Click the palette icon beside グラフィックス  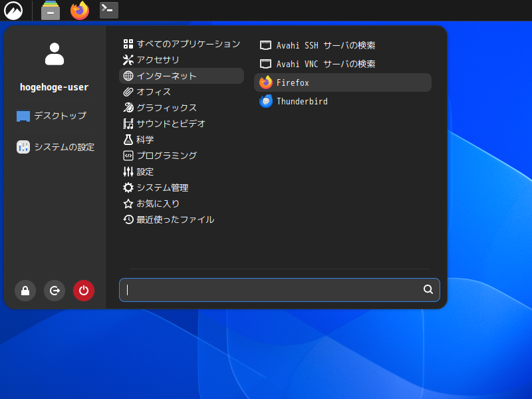click(128, 108)
